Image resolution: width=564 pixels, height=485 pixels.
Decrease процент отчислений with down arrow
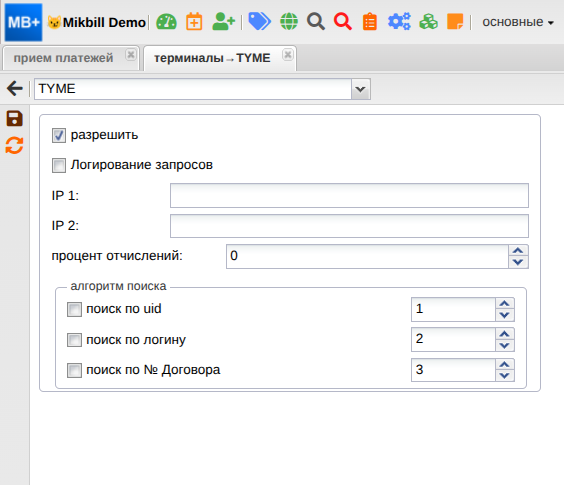click(x=518, y=262)
